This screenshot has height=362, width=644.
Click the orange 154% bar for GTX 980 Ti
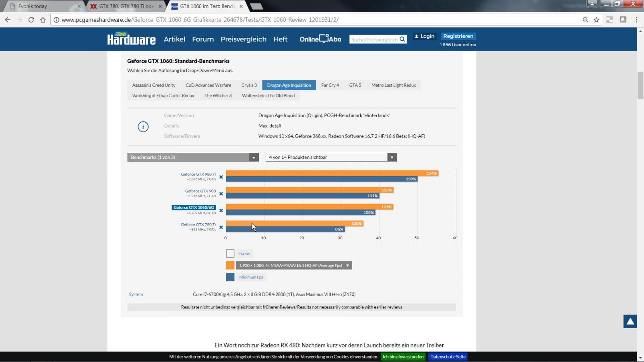(332, 173)
